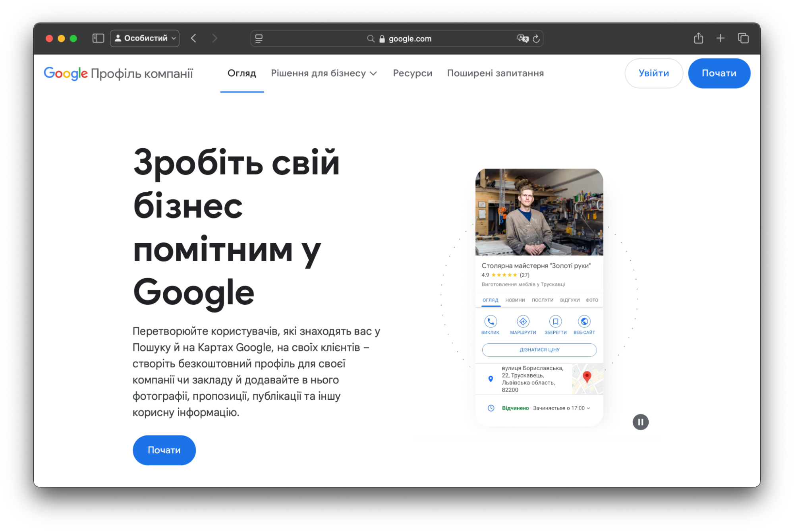The image size is (794, 532).
Task: Toggle the Safari sidebar icon
Action: tap(98, 38)
